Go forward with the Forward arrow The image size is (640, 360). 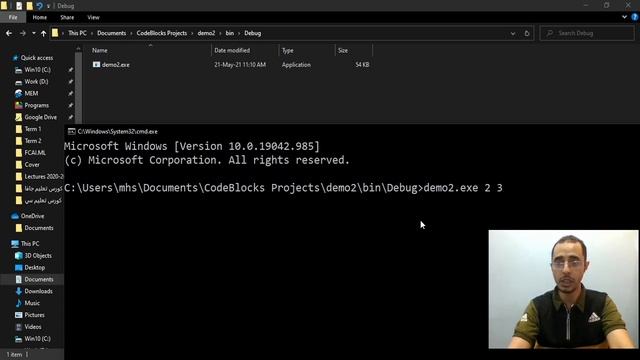click(23, 33)
